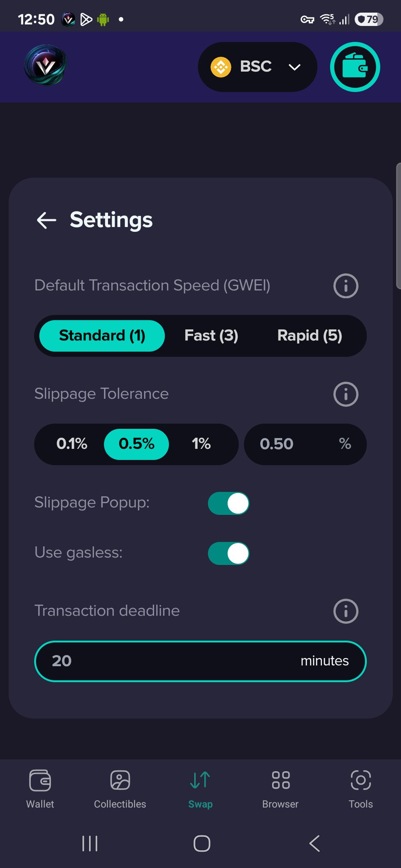Disable the Use gasless switch

[x=229, y=553]
